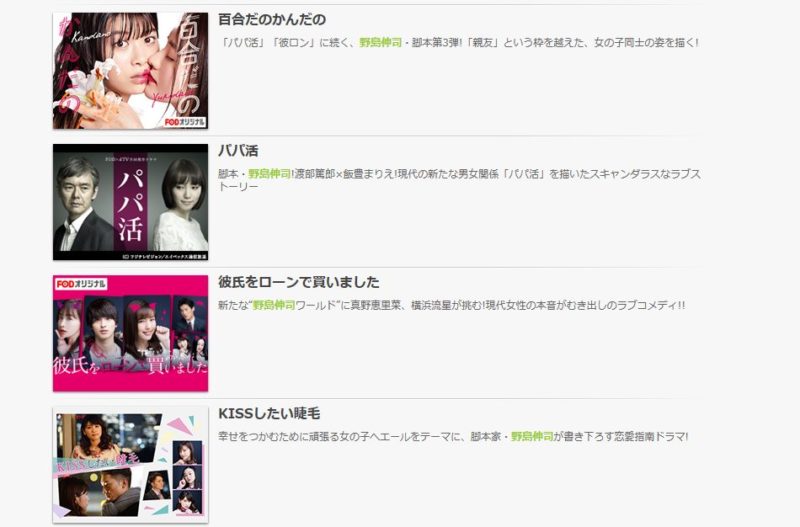Click the パパ活 description text
800x527 pixels.
pyautogui.click(x=460, y=180)
